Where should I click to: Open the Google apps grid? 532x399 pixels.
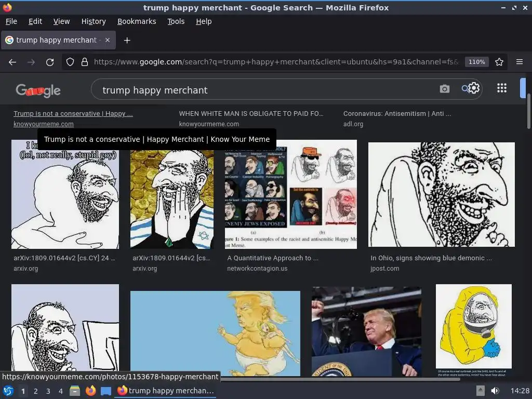click(502, 88)
